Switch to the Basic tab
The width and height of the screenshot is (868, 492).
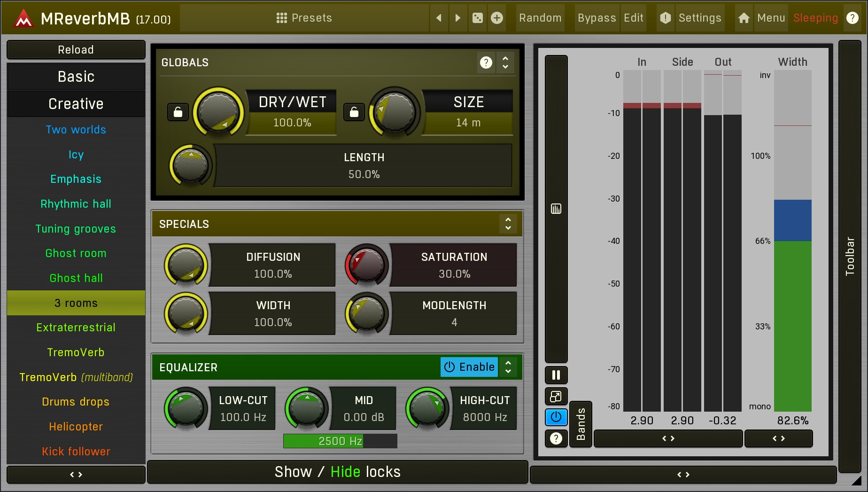click(x=76, y=77)
